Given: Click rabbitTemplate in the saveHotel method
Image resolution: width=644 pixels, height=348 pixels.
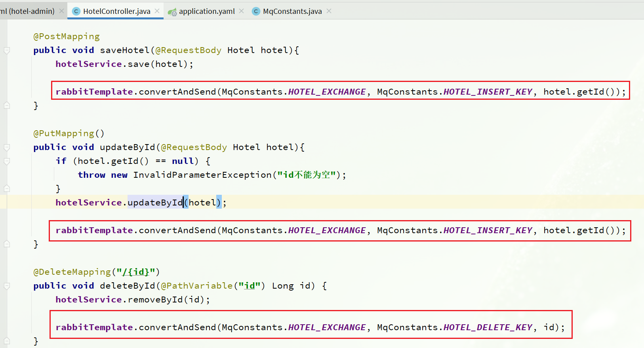Looking at the screenshot, I should pyautogui.click(x=94, y=92).
